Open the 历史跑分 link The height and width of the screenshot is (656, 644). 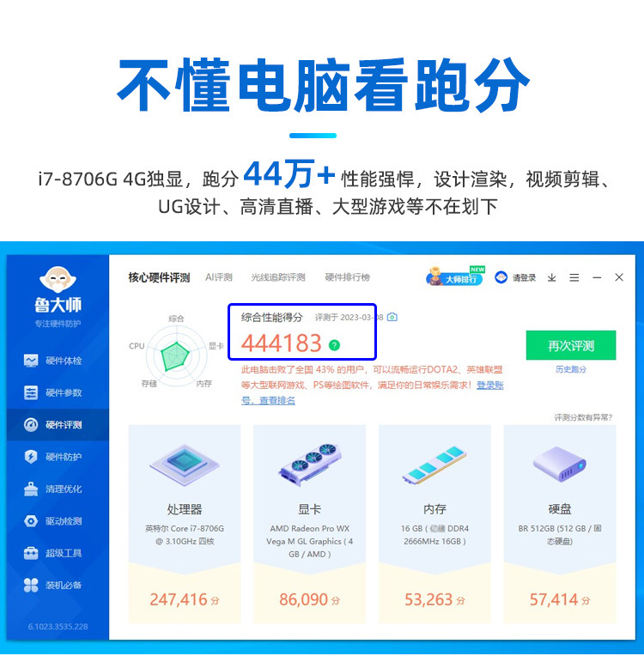(x=571, y=369)
